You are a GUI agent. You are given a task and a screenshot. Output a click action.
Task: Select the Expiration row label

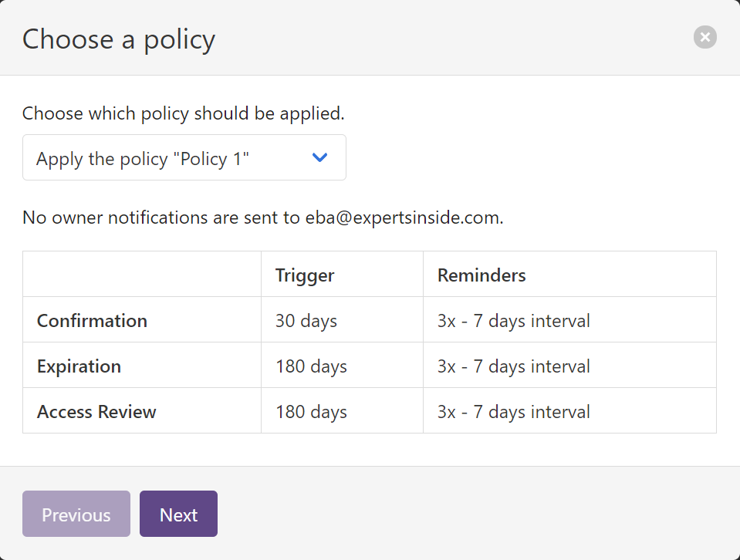79,366
